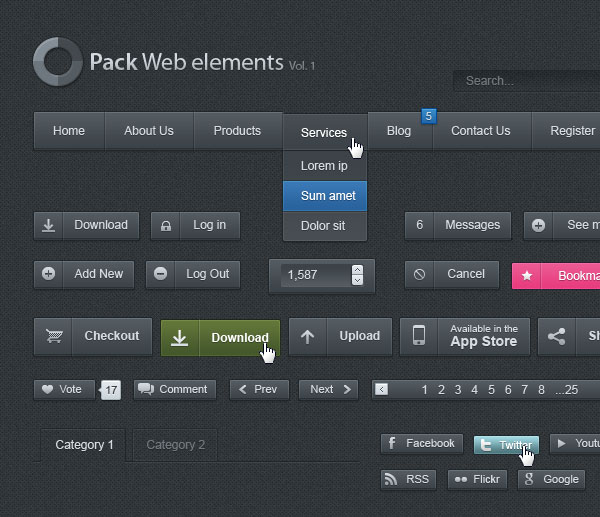Click the Flickr dots icon
The width and height of the screenshot is (600, 517).
click(461, 479)
